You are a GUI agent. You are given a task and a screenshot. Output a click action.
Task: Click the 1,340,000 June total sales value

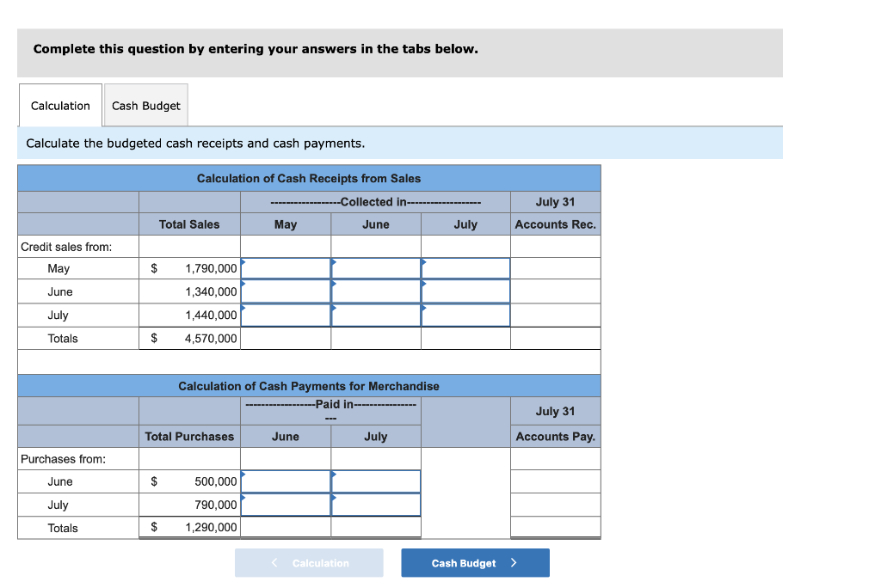[x=212, y=291]
